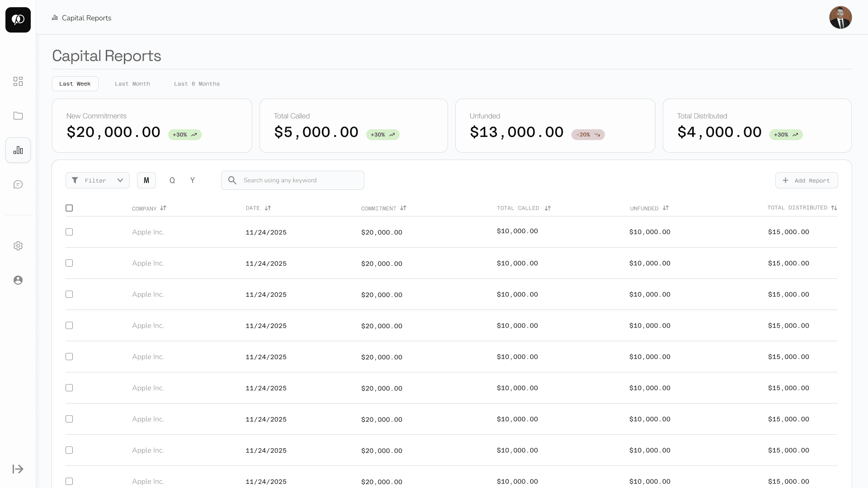Check the third Apple Inc. row checkbox

pyautogui.click(x=69, y=294)
